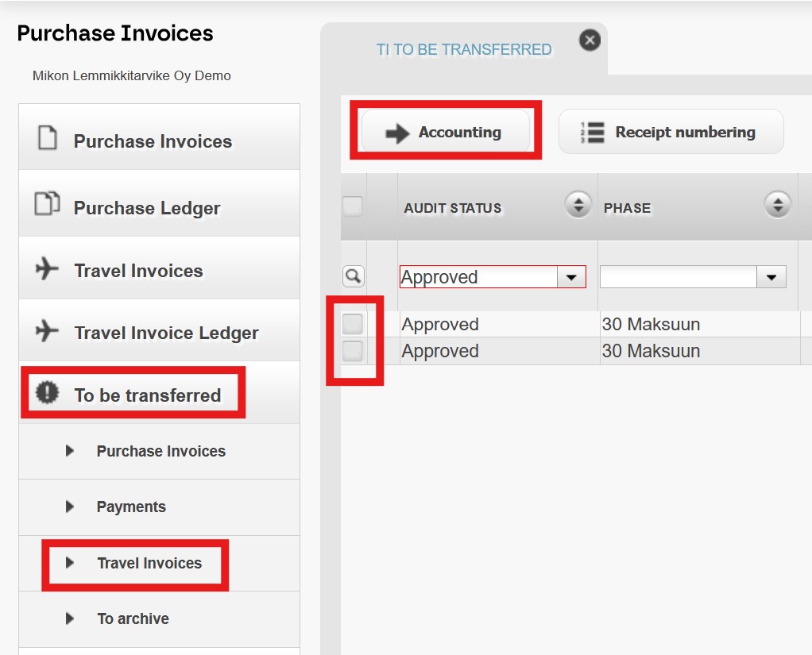Viewport: 812px width, 655px height.
Task: Close the TI TO BE TRANSFERRED tab
Action: click(590, 40)
